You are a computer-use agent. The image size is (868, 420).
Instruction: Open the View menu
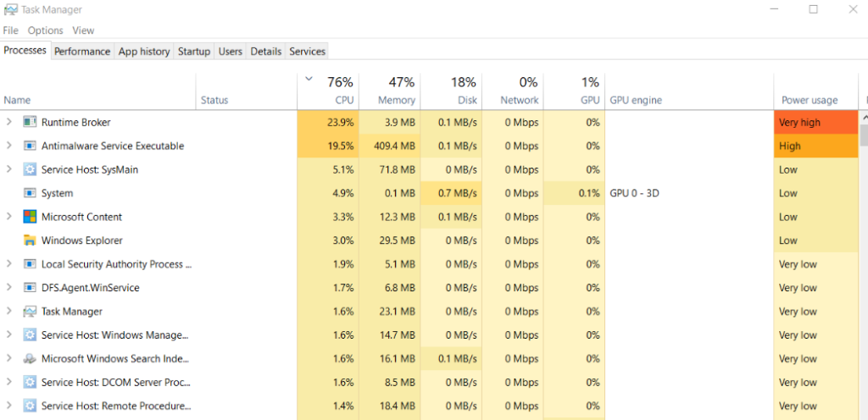point(83,30)
